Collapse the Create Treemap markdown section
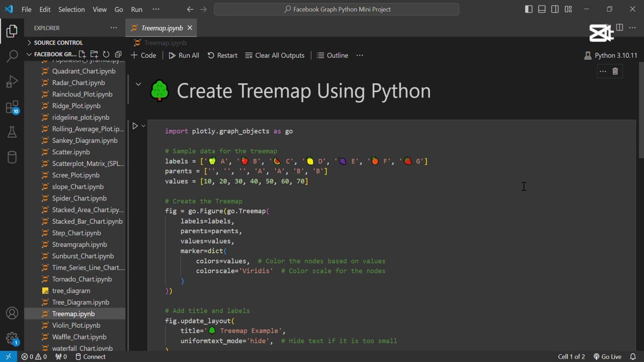This screenshot has width=644, height=362. tap(138, 84)
